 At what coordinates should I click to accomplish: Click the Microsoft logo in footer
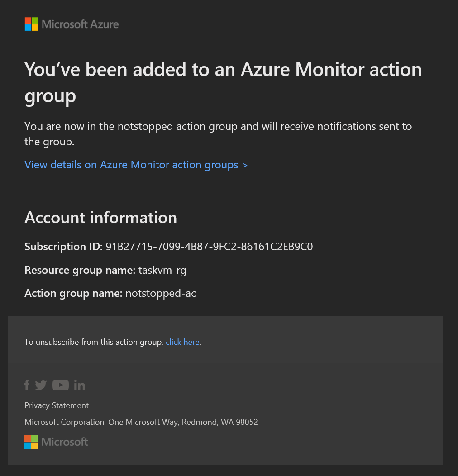pyautogui.click(x=56, y=442)
